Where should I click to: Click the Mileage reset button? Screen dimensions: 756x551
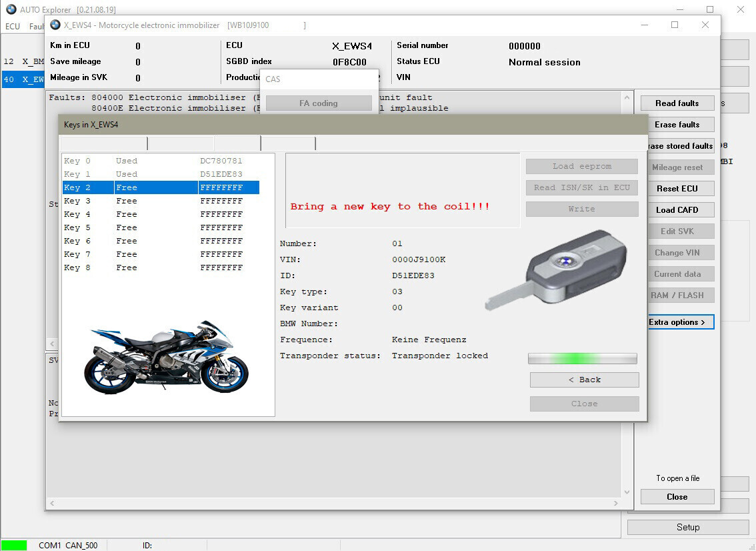[x=680, y=167]
